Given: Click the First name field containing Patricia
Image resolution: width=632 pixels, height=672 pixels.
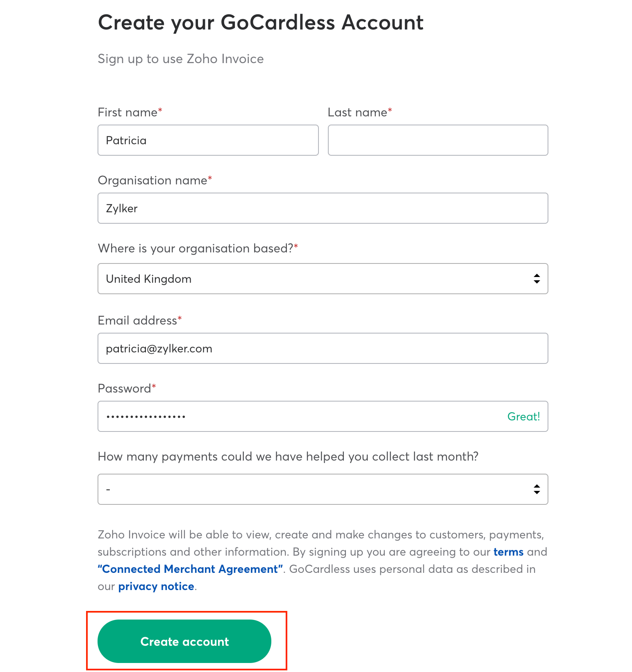Looking at the screenshot, I should click(x=208, y=140).
